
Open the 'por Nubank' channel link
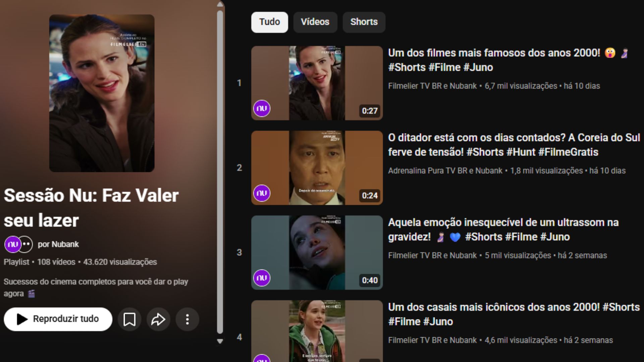(58, 244)
